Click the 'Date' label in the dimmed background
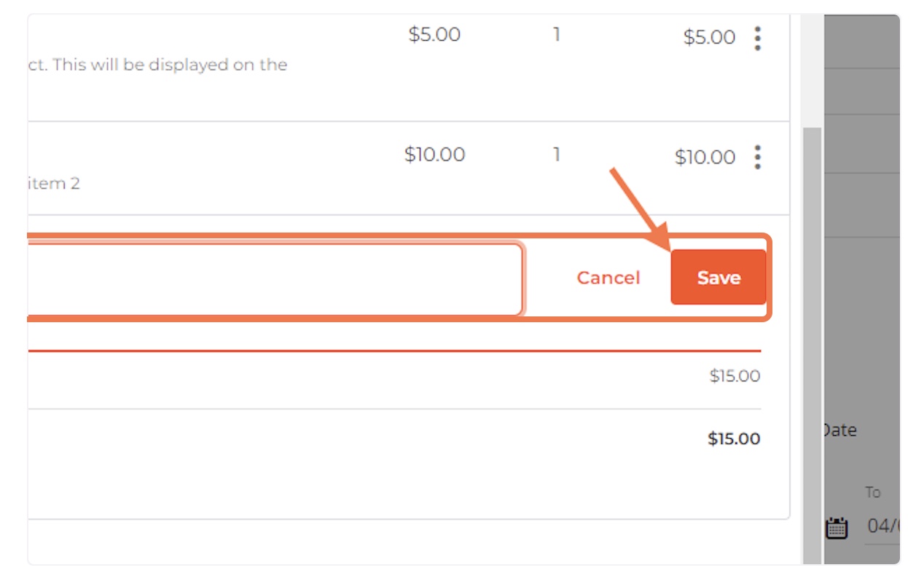 840,430
